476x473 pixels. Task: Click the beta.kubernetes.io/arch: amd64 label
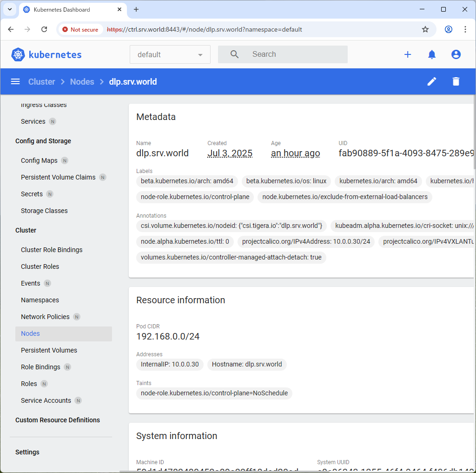(187, 181)
